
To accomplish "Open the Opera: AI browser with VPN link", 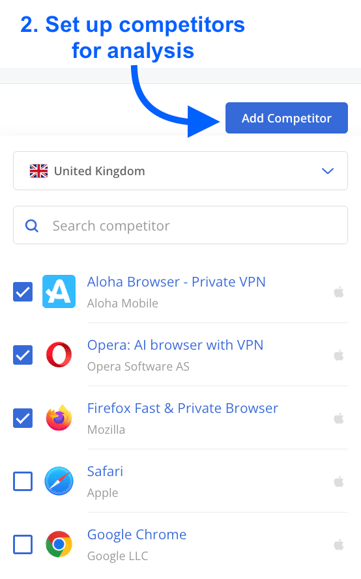I will tap(175, 345).
